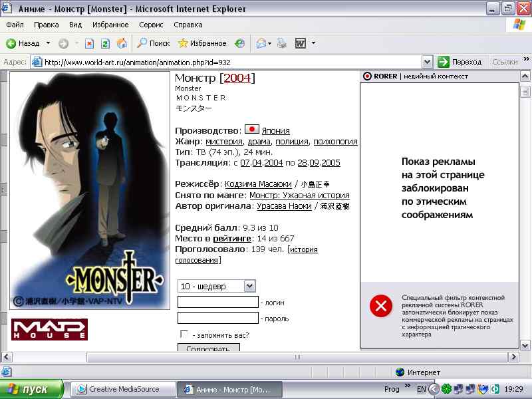Click the vertical scrollbar thumb

point(525,91)
